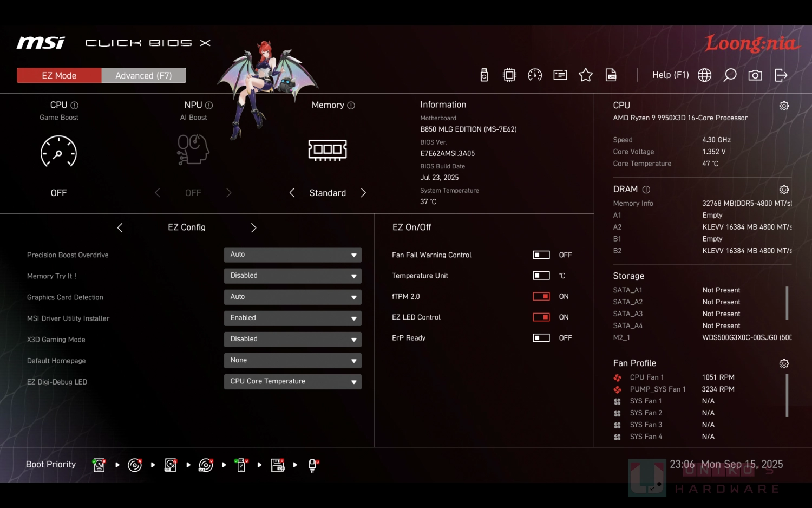
Task: Select the network cable boot device icon
Action: click(313, 465)
